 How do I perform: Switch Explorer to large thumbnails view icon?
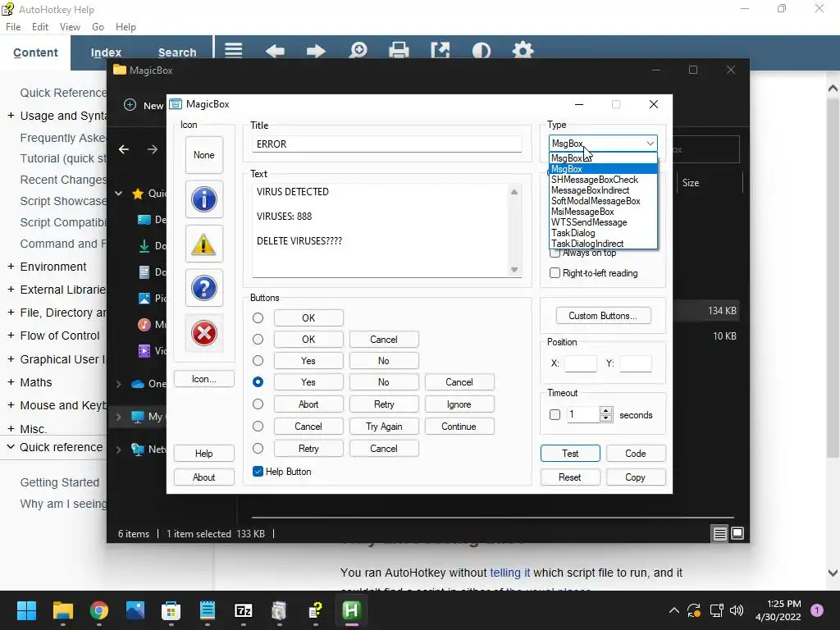pyautogui.click(x=737, y=533)
